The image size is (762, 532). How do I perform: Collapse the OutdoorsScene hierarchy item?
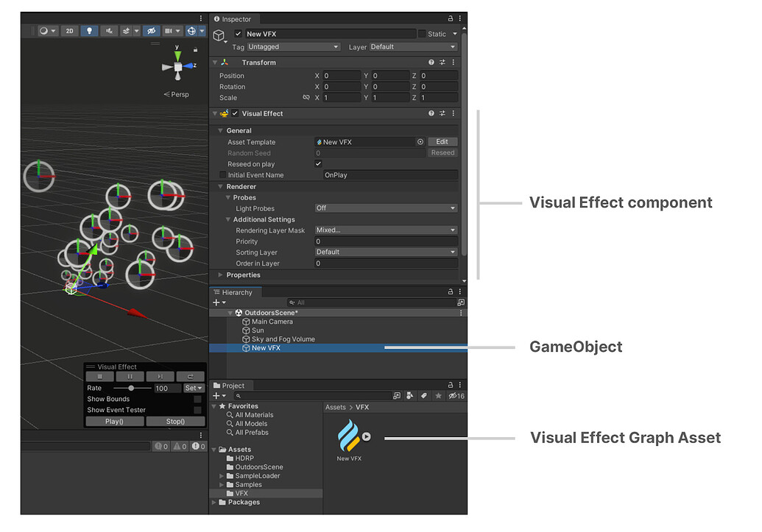click(x=230, y=312)
